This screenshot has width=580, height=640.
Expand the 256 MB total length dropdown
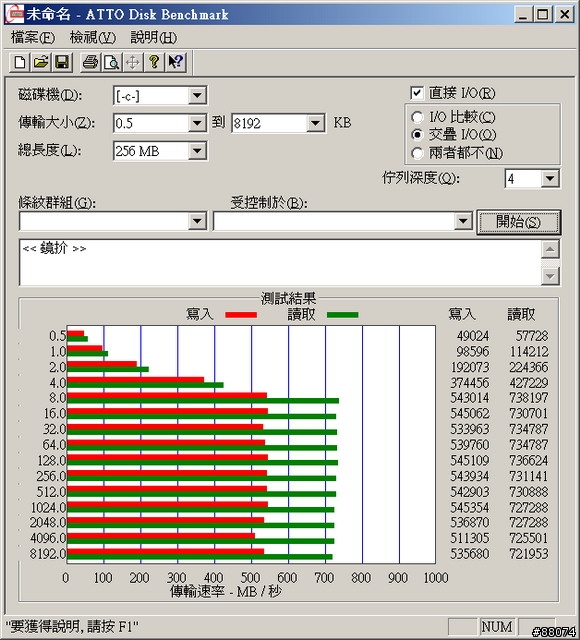(x=197, y=151)
